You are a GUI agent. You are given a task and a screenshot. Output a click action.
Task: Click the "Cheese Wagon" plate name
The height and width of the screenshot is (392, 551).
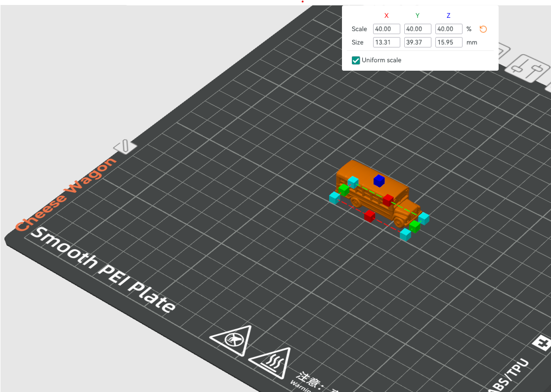66,194
